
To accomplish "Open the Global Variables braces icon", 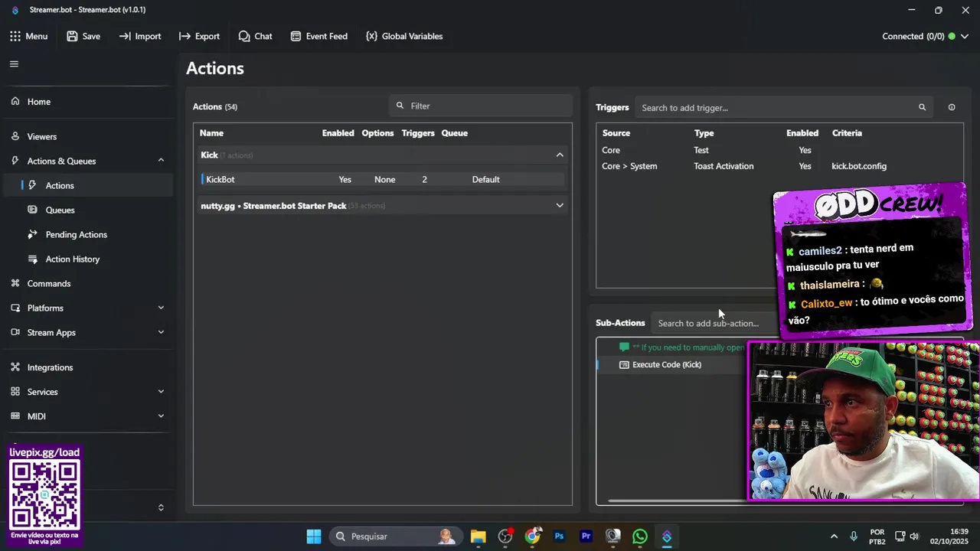I will [x=371, y=36].
